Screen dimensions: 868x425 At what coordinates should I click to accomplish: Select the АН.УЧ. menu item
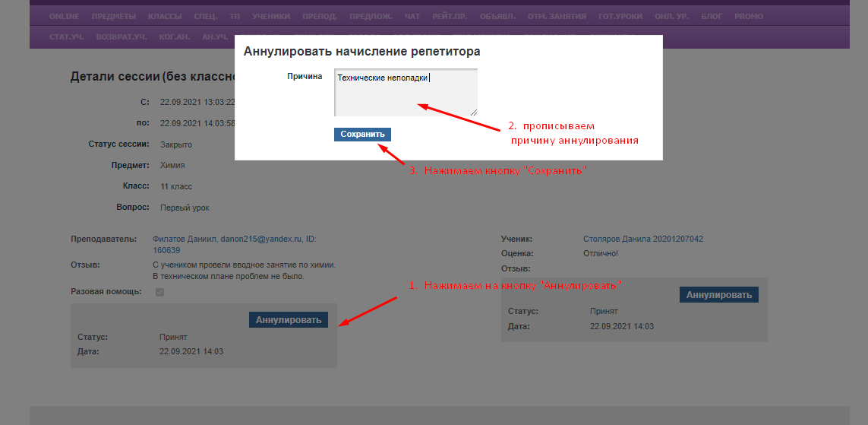215,37
